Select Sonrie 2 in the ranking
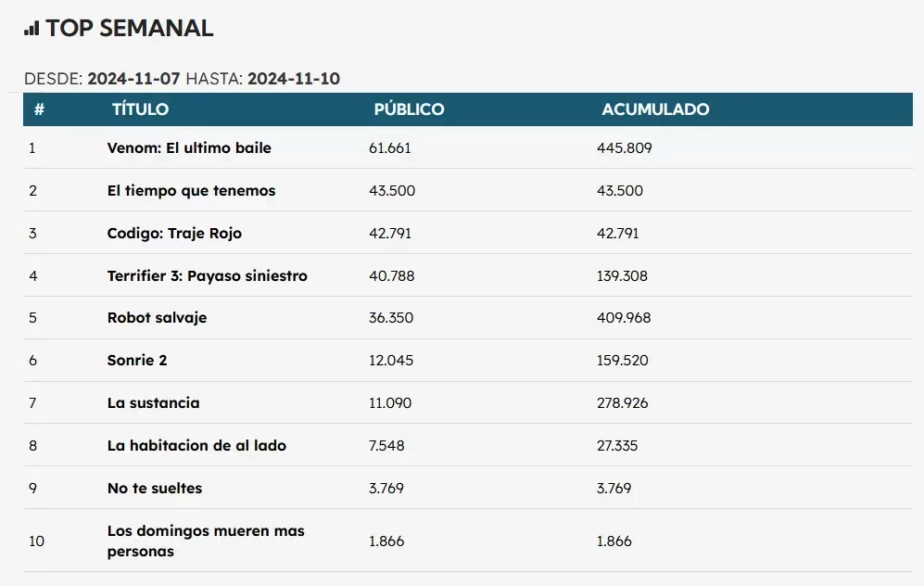 (137, 361)
